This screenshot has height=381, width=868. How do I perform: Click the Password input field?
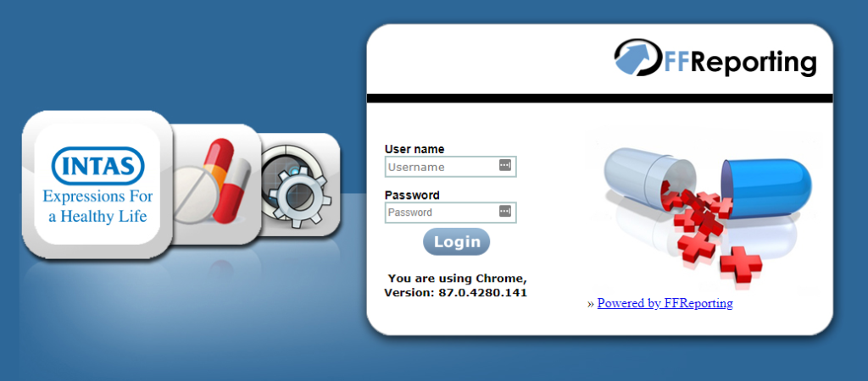point(451,213)
